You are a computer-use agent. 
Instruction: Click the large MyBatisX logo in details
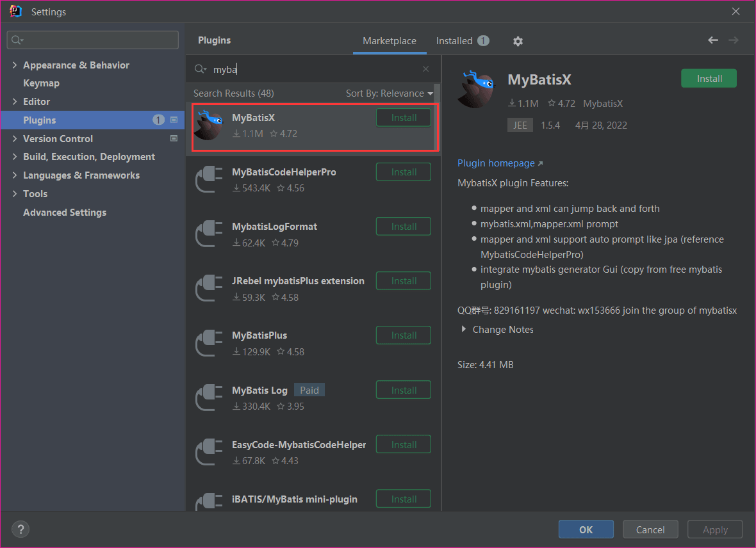coord(477,89)
